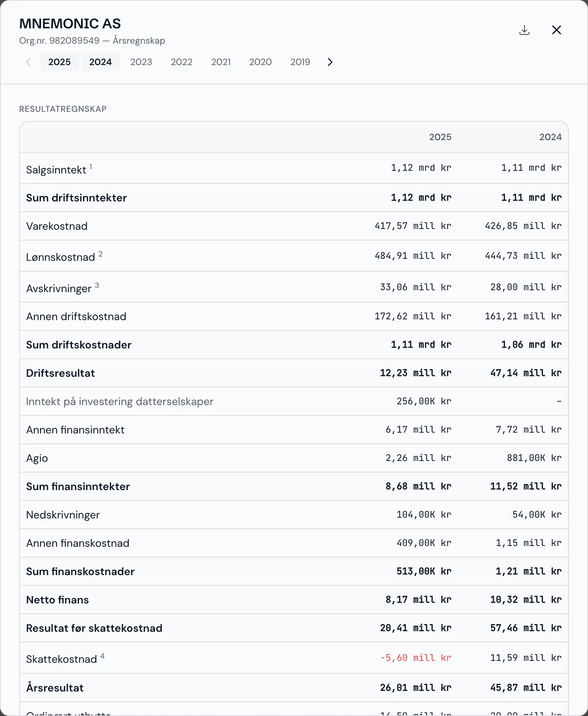Image resolution: width=588 pixels, height=716 pixels.
Task: Select the Nedskrivninger row label
Action: coord(63,515)
